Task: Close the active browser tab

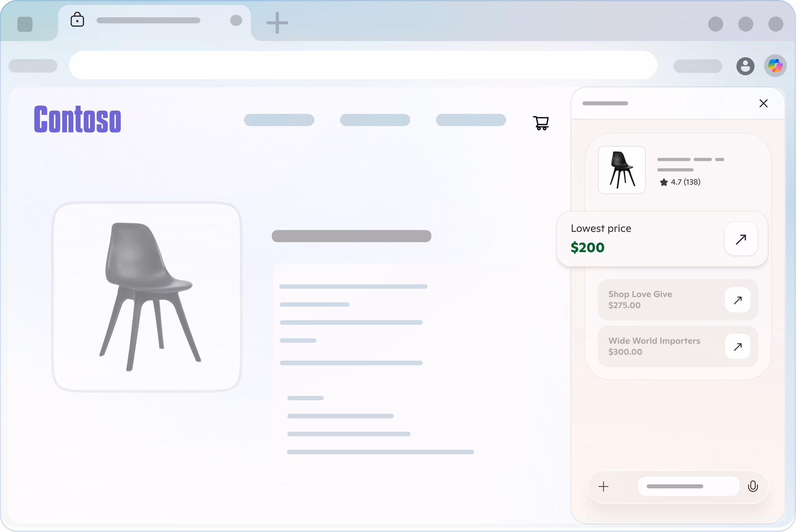Action: tap(236, 20)
